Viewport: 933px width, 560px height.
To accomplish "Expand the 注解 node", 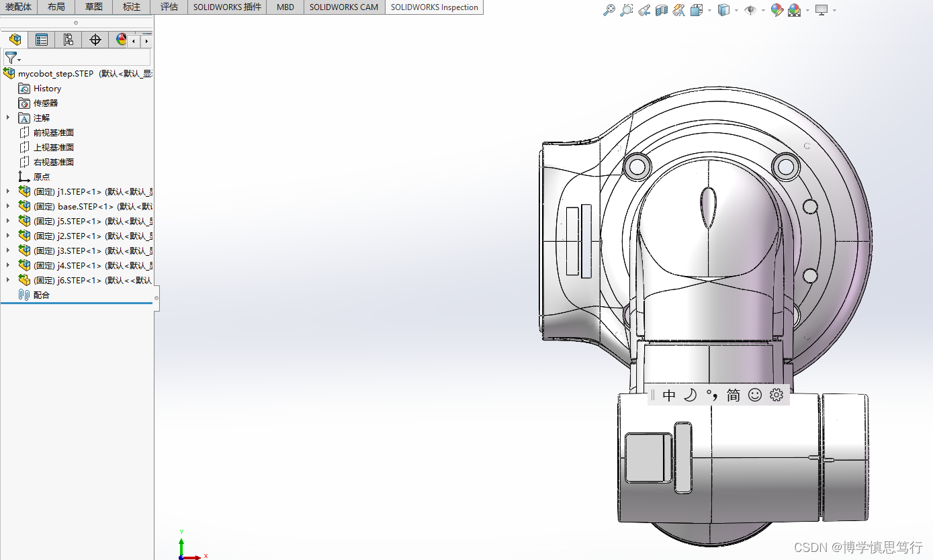I will click(x=8, y=118).
